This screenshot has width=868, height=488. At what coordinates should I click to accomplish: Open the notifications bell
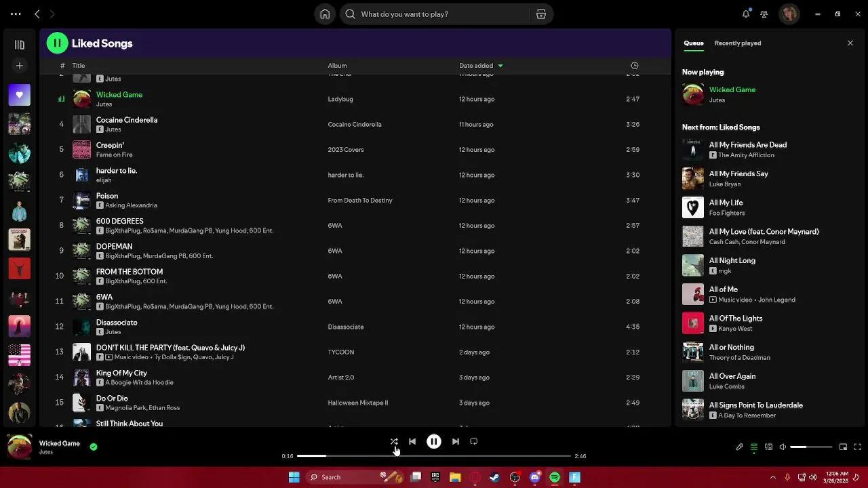point(746,14)
